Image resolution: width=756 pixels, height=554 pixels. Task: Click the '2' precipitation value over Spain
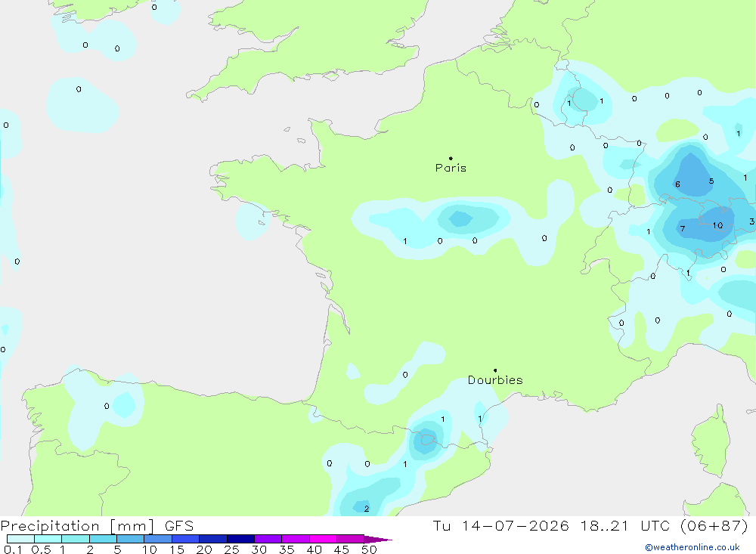tap(367, 509)
